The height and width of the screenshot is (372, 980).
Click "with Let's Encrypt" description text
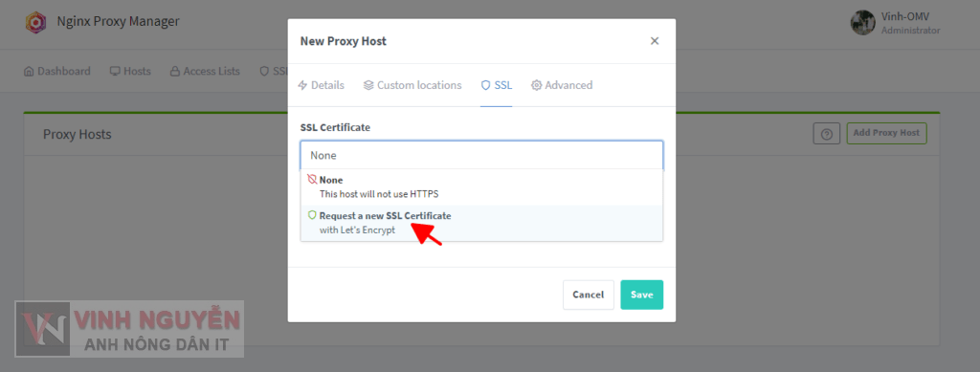click(357, 230)
